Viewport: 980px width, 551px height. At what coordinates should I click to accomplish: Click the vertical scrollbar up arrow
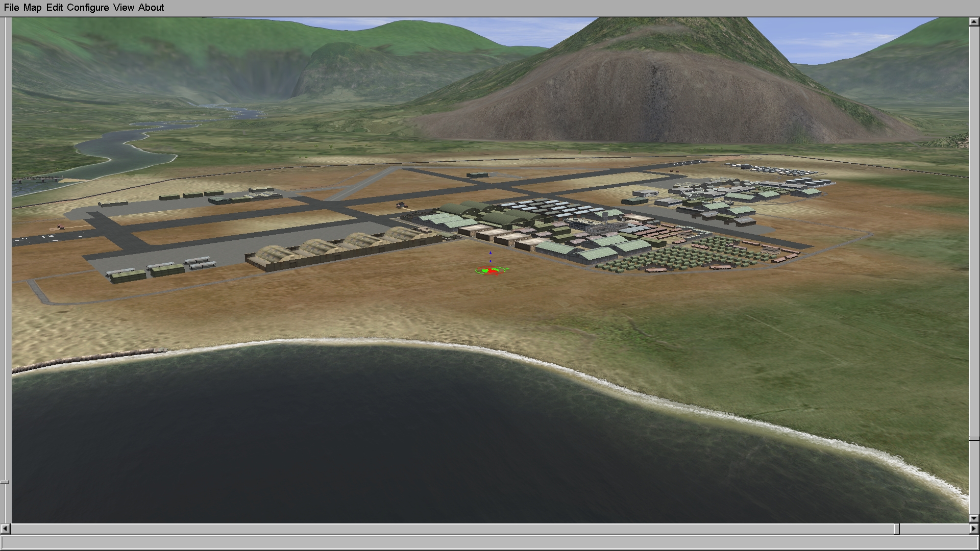point(974,22)
